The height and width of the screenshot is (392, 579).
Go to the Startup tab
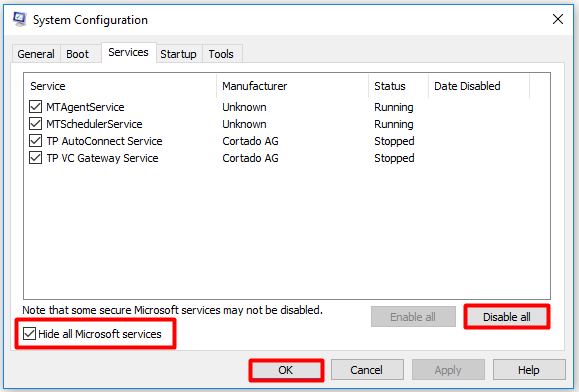tap(178, 54)
